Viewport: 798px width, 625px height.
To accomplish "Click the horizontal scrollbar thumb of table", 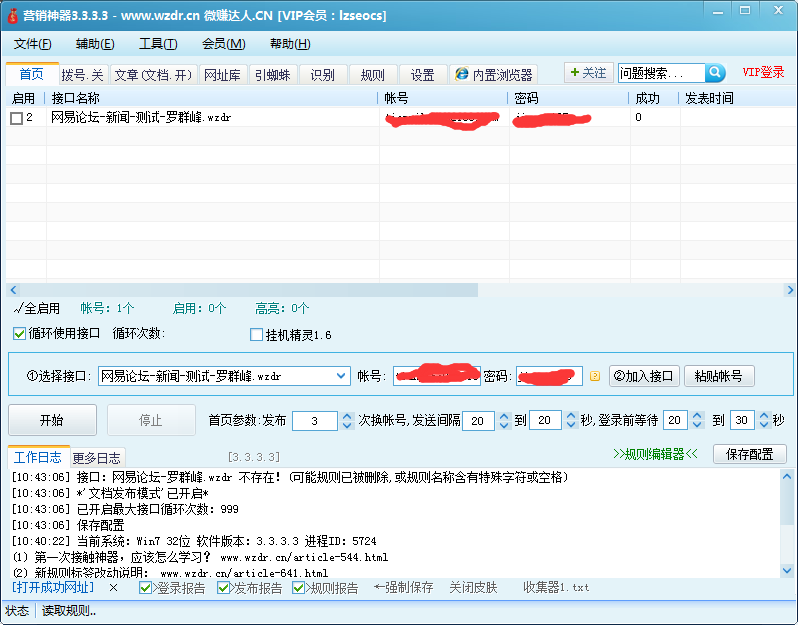I will (x=249, y=290).
